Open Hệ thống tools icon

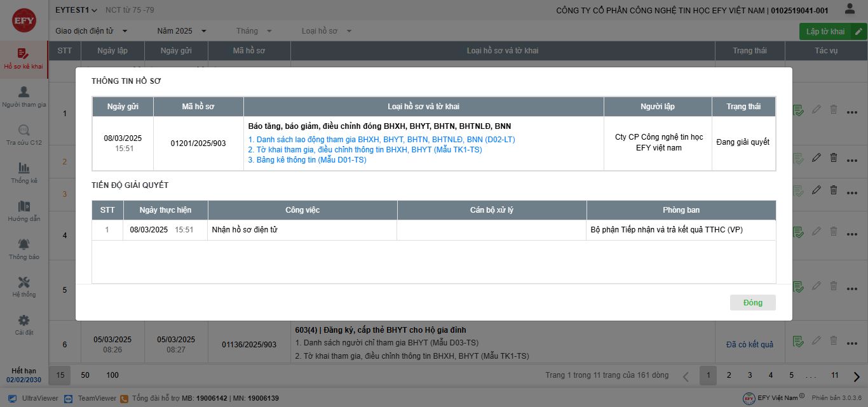click(24, 283)
